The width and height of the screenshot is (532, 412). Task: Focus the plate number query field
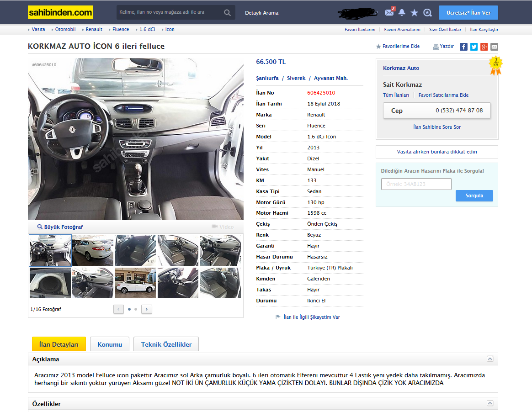point(416,184)
